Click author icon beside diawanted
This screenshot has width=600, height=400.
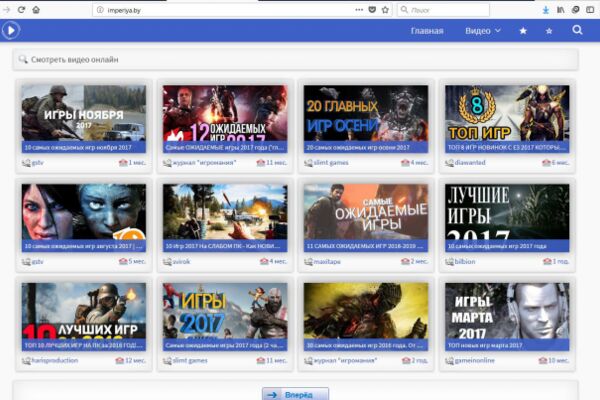450,163
